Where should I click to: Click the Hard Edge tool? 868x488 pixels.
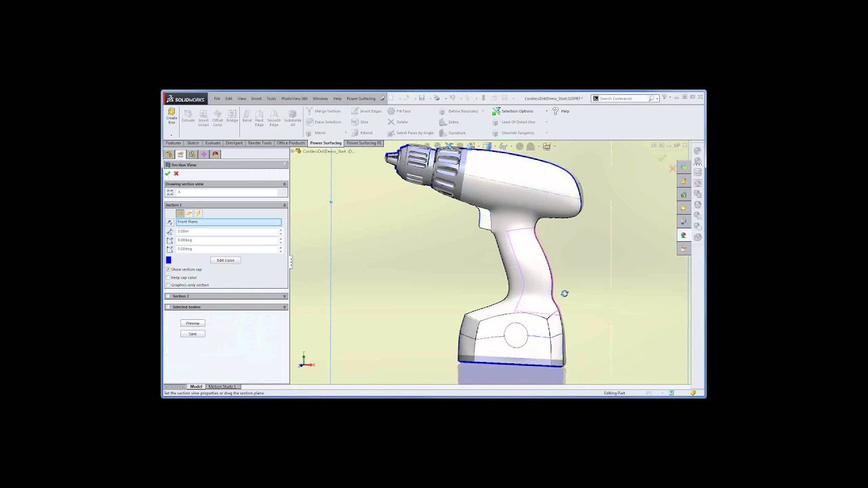coord(259,118)
